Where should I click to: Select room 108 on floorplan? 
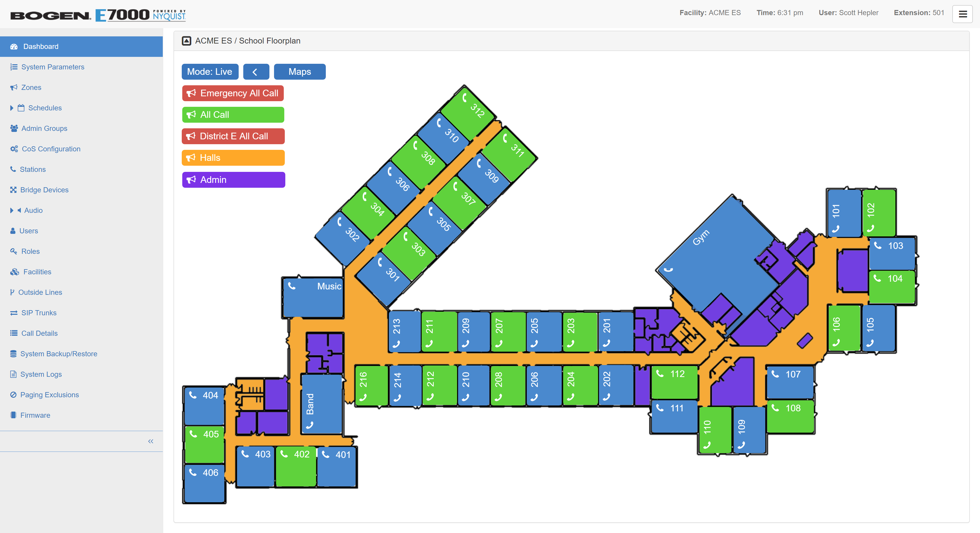click(791, 416)
